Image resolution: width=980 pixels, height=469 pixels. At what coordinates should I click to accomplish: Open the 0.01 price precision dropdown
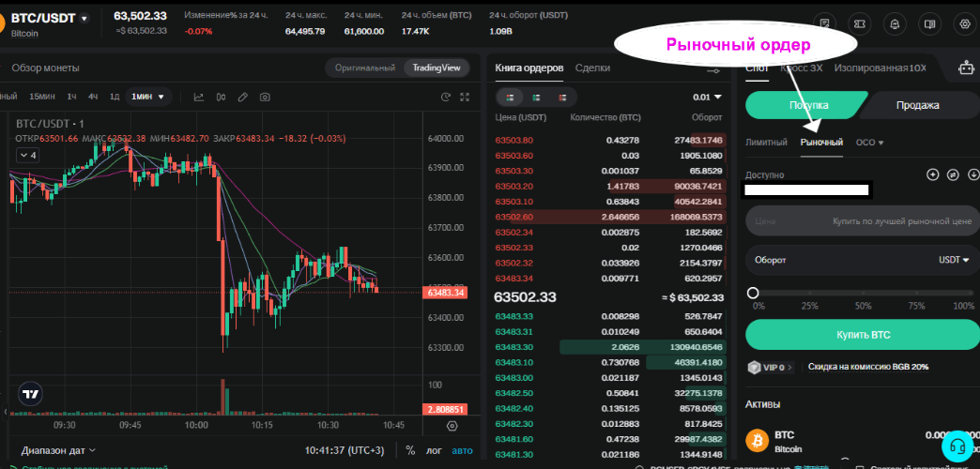[x=707, y=98]
